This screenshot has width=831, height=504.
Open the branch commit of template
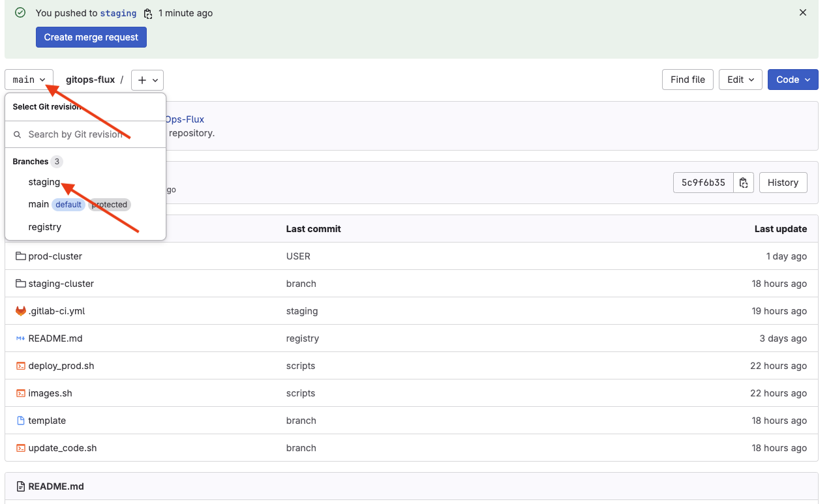click(x=301, y=421)
